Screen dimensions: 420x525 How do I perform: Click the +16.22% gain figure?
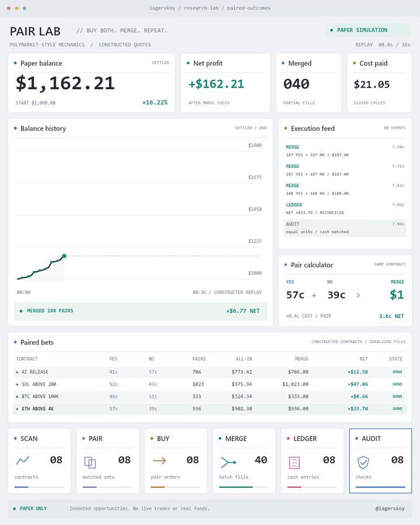tap(155, 103)
